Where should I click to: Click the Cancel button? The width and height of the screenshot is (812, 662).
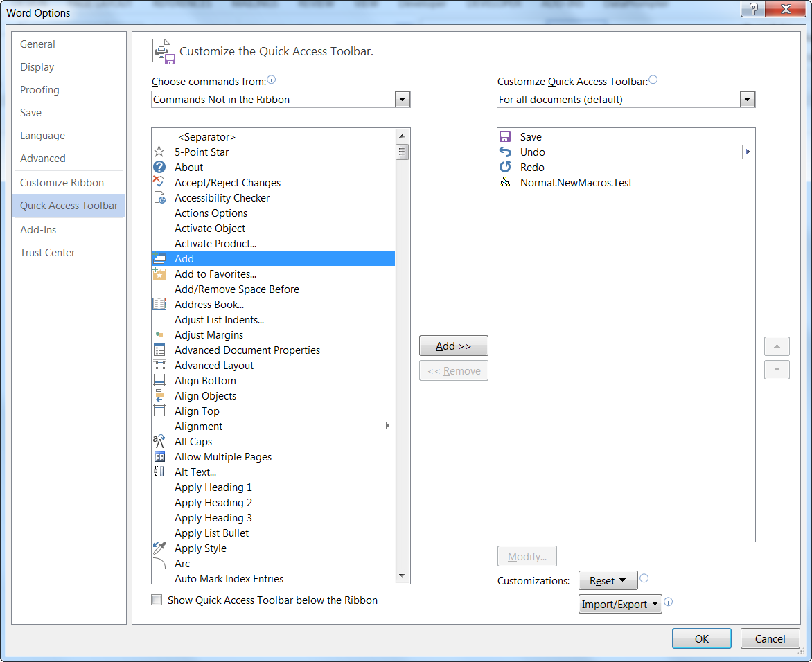click(770, 638)
